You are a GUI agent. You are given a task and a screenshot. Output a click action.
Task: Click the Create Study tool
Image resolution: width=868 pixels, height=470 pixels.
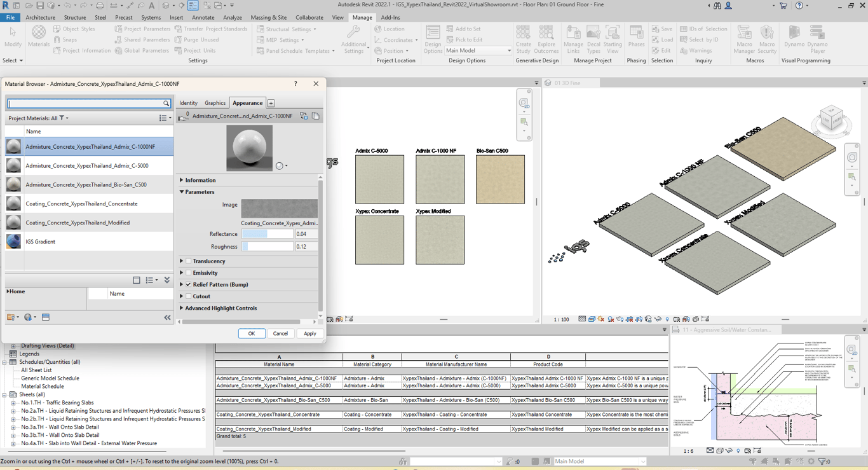[x=523, y=39]
